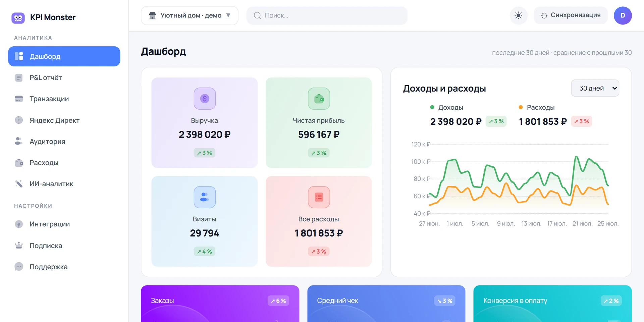Screen dimensions: 644x322
Task: Toggle the Расходы legend item
Action: 537,107
